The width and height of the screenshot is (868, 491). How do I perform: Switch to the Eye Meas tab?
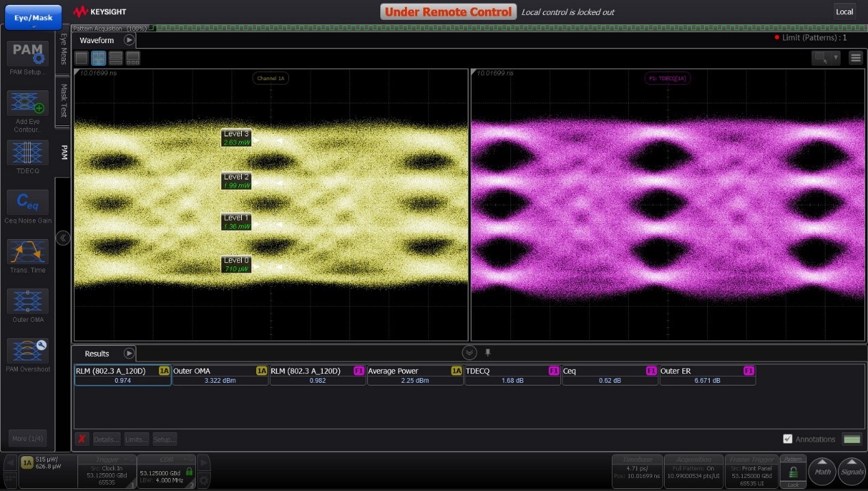pyautogui.click(x=63, y=49)
